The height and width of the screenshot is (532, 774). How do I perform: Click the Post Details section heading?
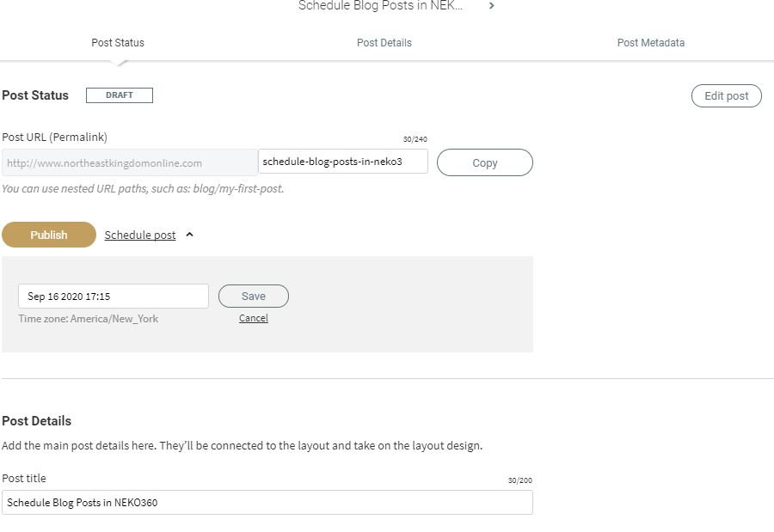(36, 421)
